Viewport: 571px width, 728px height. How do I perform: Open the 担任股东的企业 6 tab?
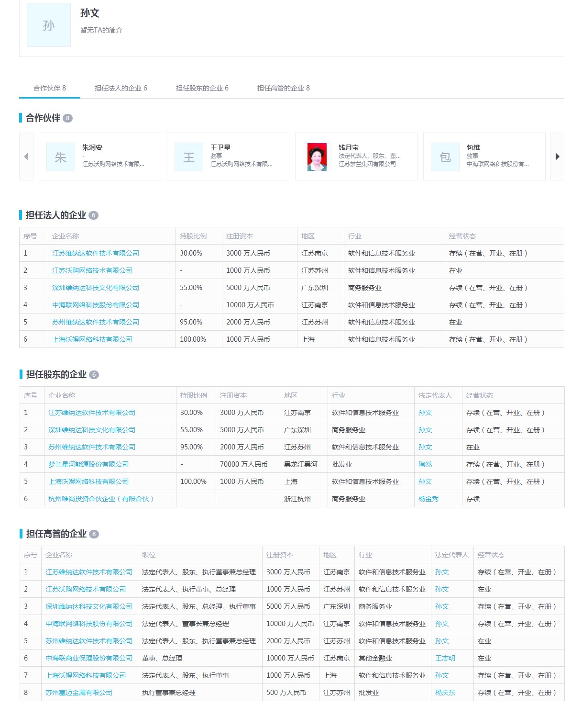[x=202, y=88]
